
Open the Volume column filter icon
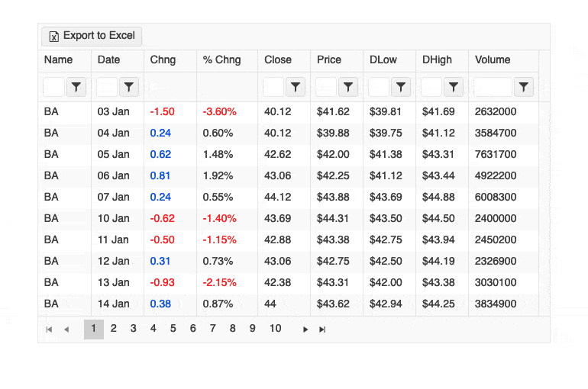coord(523,88)
